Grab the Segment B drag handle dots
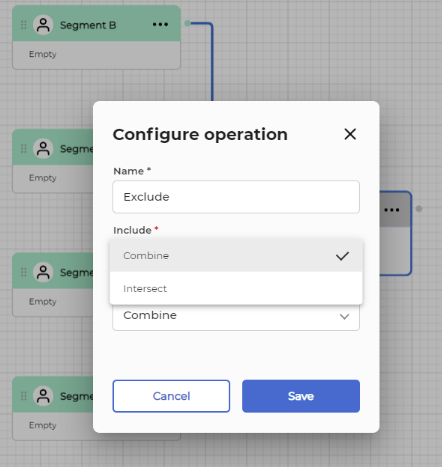Image resolution: width=442 pixels, height=467 pixels. click(x=23, y=25)
